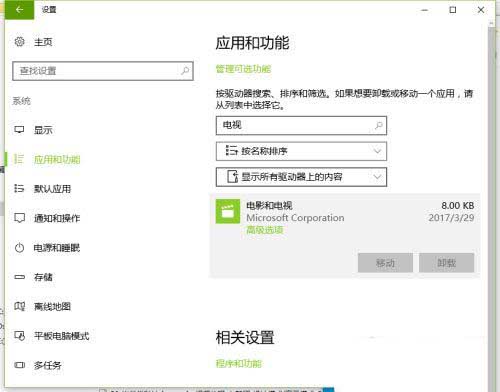
Task: Open the 管理可选功能 link
Action: tap(243, 69)
